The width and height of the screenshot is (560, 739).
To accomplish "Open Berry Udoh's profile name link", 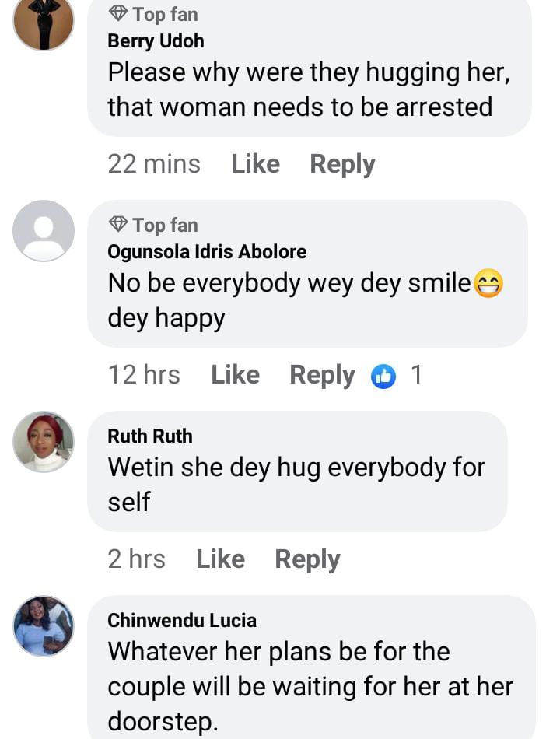I will (156, 40).
